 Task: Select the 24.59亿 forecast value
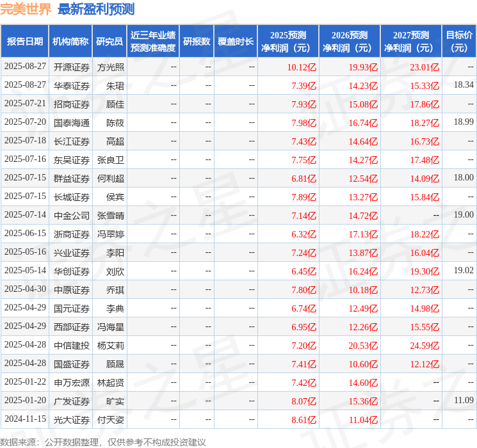pos(424,346)
